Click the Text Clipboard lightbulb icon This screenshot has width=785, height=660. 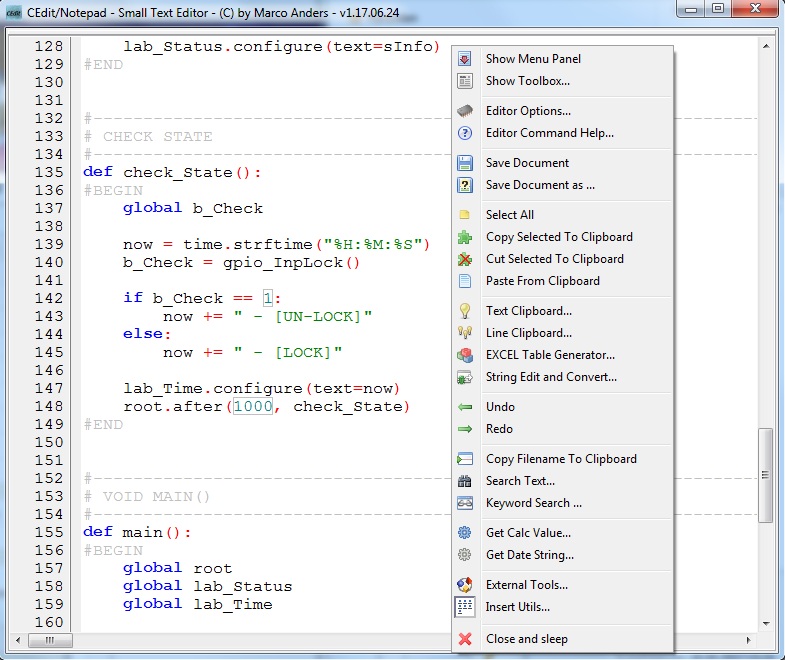[x=465, y=311]
